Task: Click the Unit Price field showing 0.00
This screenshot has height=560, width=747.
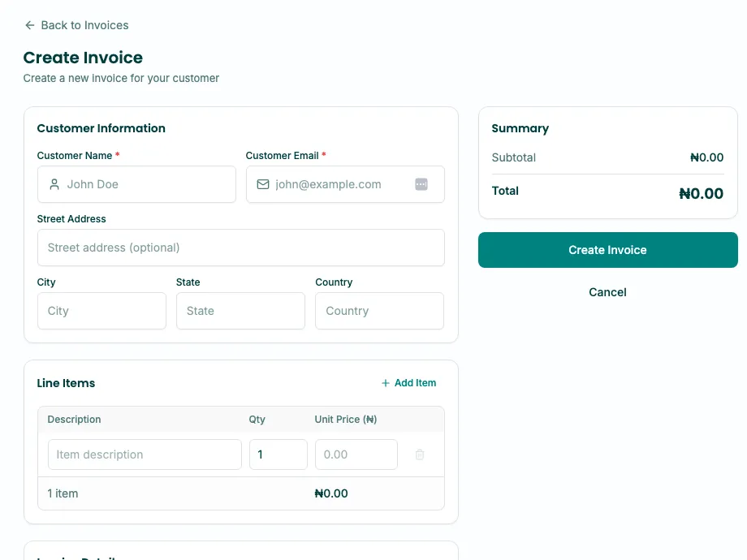Action: tap(356, 454)
